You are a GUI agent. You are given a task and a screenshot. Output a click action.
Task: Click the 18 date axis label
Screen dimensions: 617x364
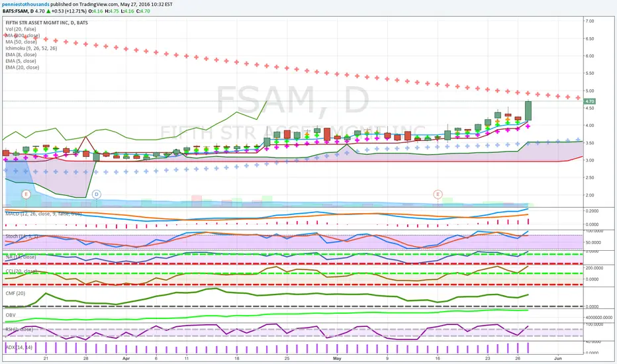coord(236,359)
